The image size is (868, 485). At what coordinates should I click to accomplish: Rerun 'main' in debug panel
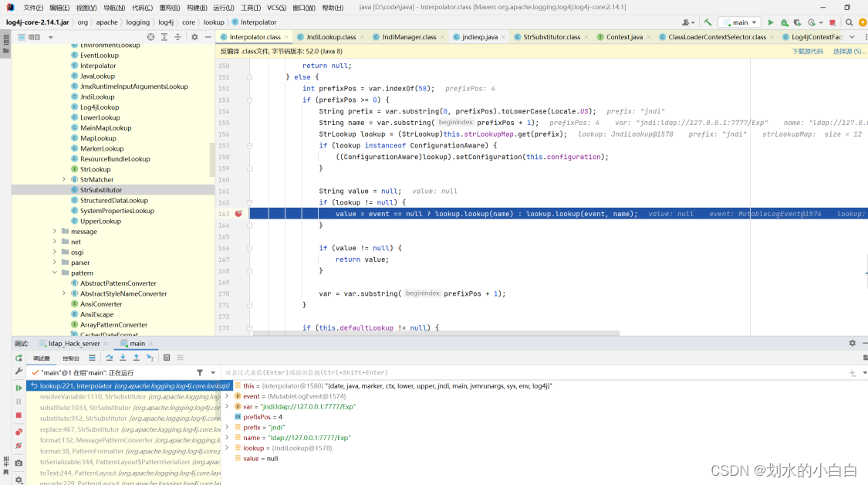[19, 358]
